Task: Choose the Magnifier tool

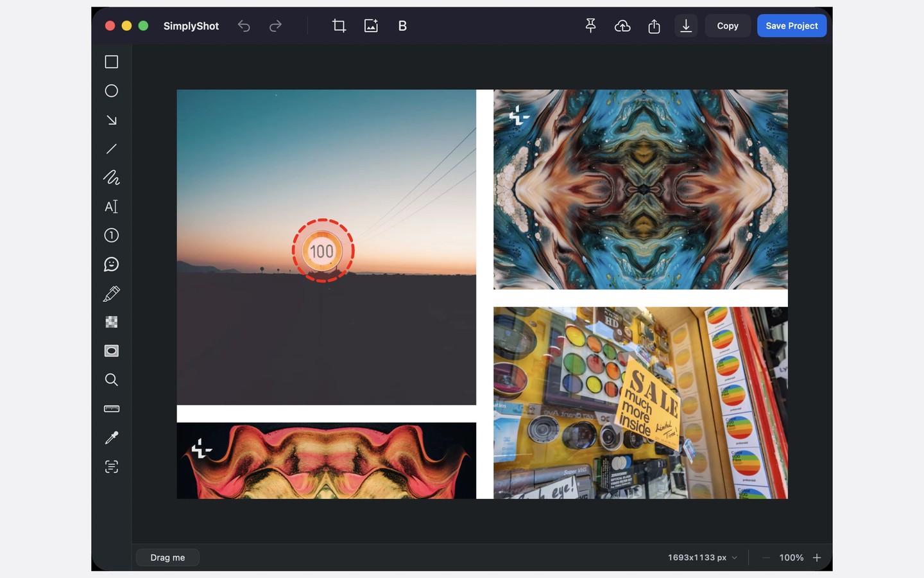Action: point(112,380)
